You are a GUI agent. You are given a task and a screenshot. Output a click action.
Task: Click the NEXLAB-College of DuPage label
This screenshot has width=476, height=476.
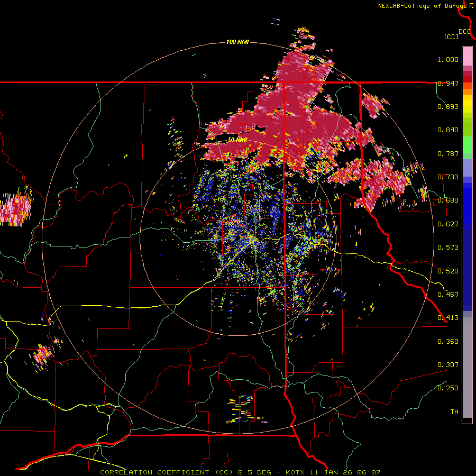pyautogui.click(x=422, y=6)
